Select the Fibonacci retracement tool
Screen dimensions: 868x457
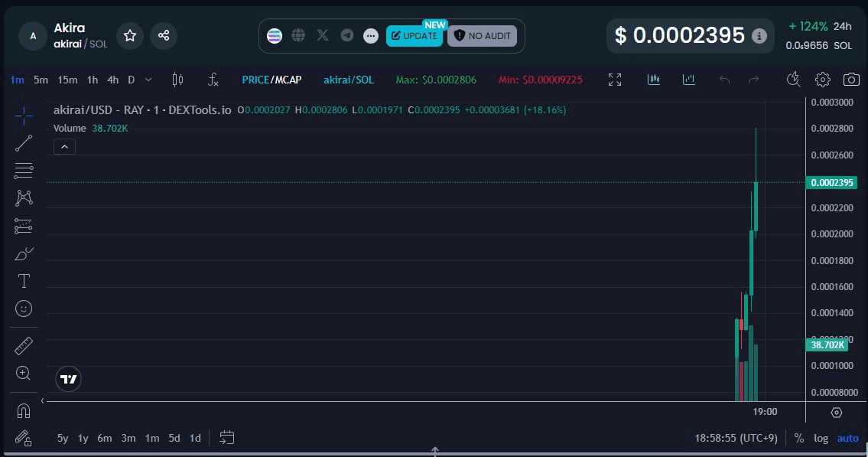tap(23, 171)
